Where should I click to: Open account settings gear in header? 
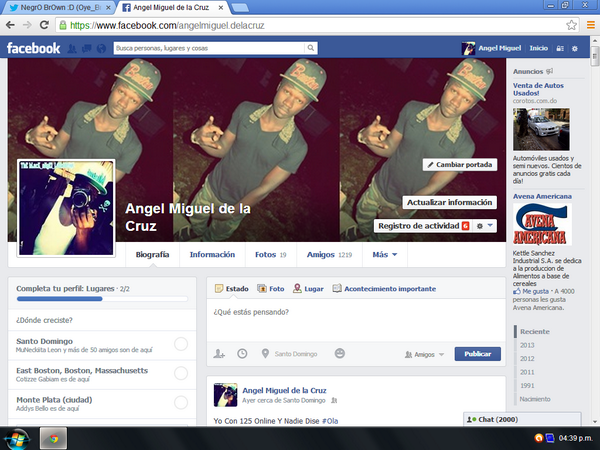pyautogui.click(x=575, y=49)
